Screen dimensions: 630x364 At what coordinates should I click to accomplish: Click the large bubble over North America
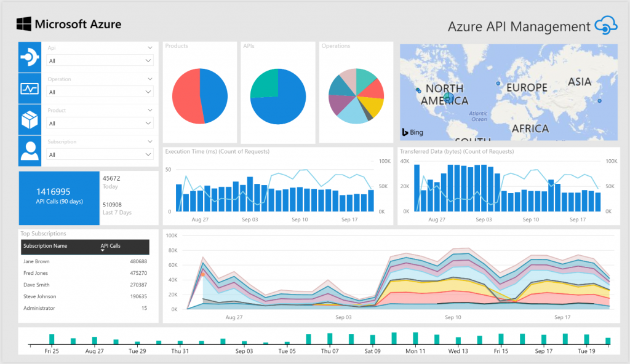(x=449, y=98)
